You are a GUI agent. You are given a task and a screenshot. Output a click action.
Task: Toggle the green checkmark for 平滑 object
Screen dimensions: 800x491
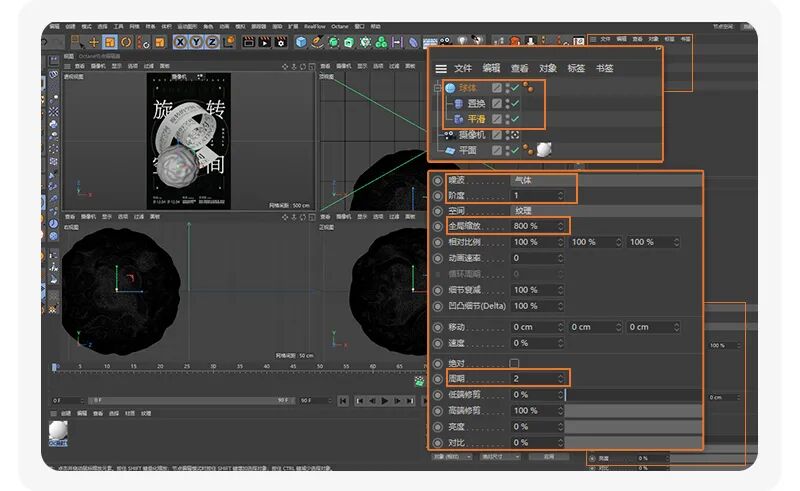(x=515, y=119)
